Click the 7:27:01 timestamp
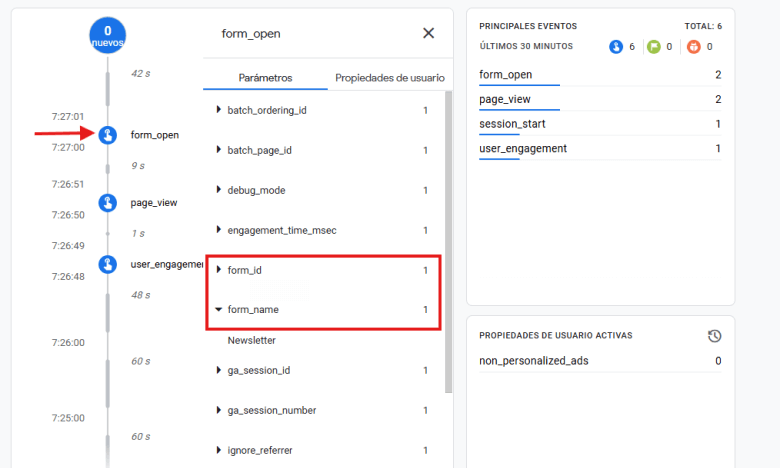780x468 pixels. (x=68, y=116)
